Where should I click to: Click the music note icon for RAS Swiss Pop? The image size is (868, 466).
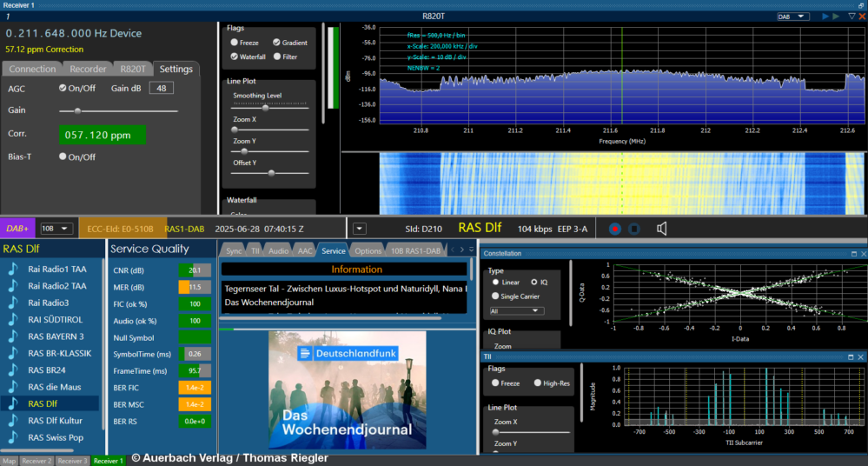pos(13,437)
